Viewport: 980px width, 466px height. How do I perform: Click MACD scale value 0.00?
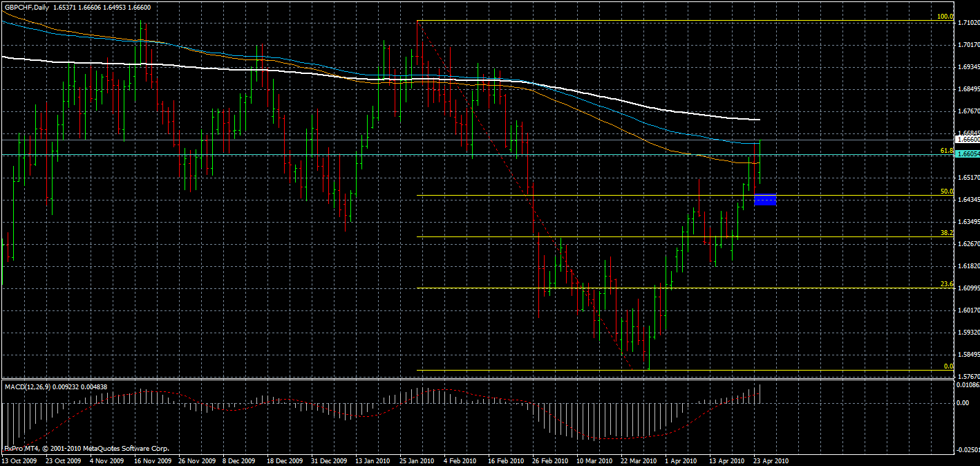click(x=964, y=403)
